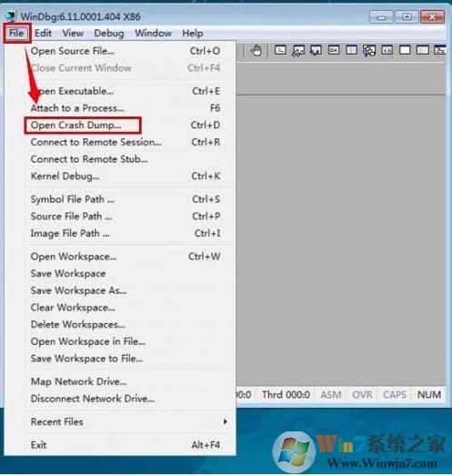
Task: Open the Command window toolbar icon
Action: 280,50
